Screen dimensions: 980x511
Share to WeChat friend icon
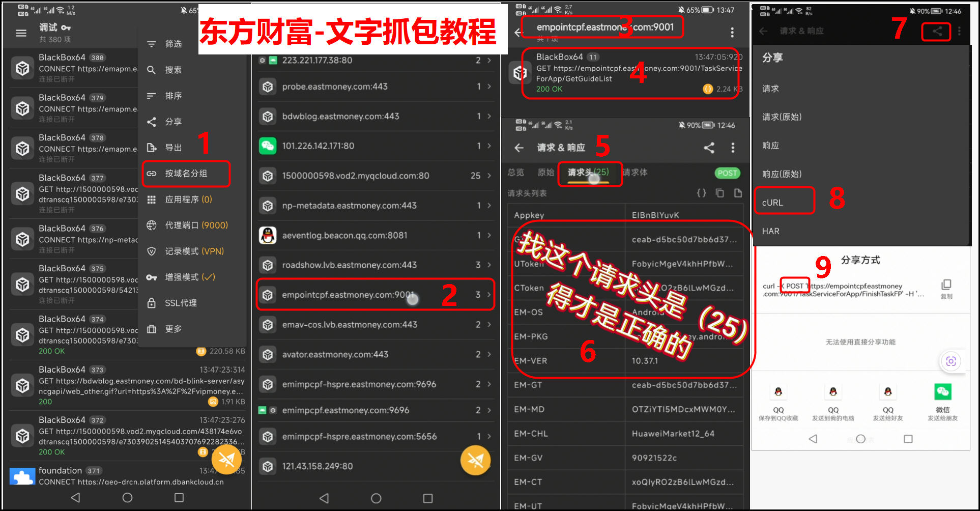tap(942, 392)
